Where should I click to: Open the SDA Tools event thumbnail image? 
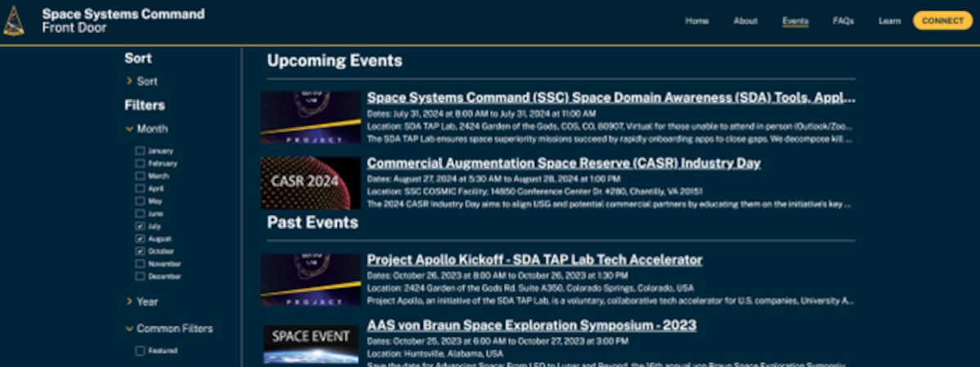tap(310, 118)
